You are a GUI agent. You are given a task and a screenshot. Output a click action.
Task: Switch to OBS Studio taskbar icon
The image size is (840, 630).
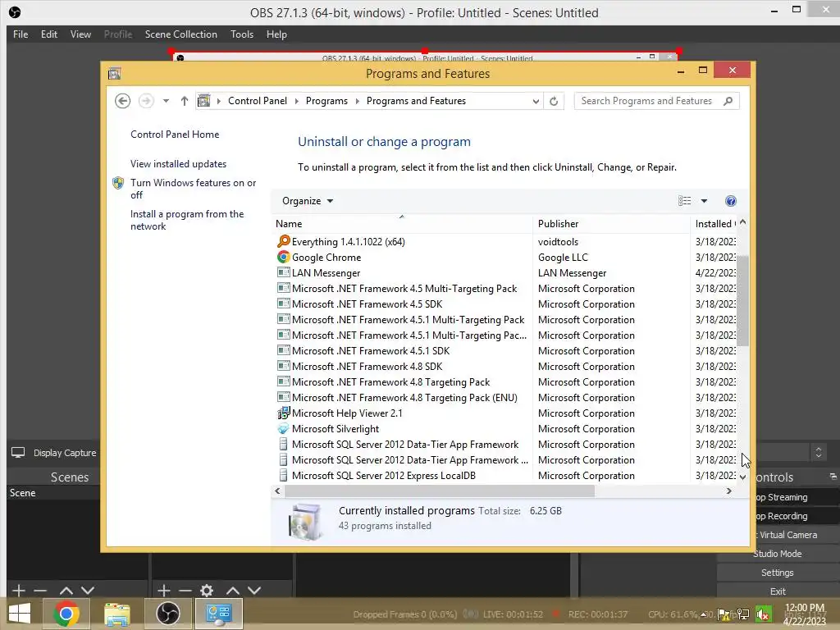tap(167, 614)
